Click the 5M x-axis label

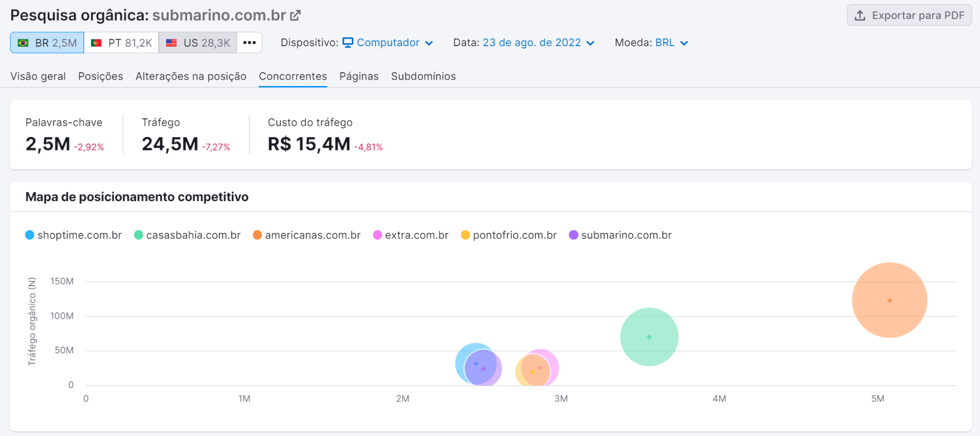[878, 399]
